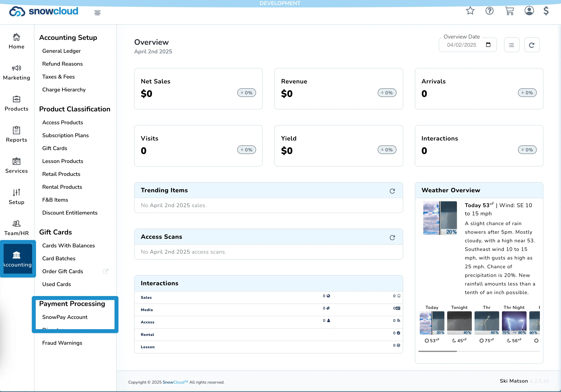Open Lesson Products menu item
This screenshot has width=561, height=392.
coord(63,161)
